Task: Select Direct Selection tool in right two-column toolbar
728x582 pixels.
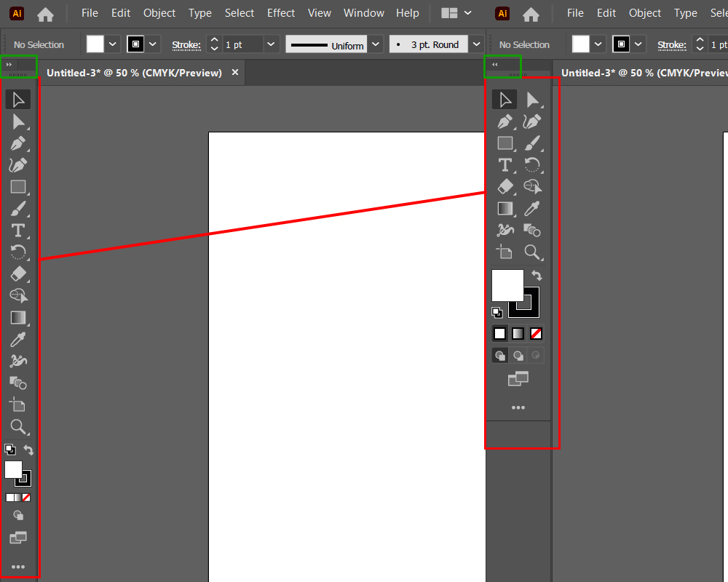Action: 532,100
